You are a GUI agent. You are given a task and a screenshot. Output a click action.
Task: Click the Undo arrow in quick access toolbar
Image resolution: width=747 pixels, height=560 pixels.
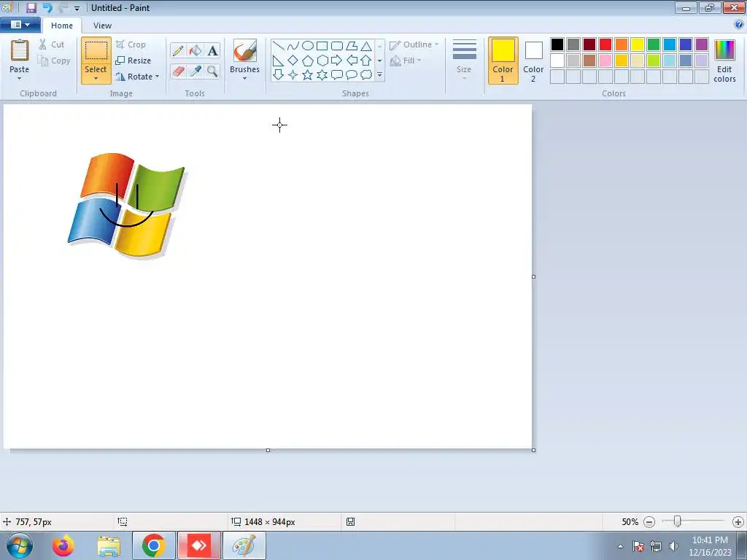(x=47, y=7)
